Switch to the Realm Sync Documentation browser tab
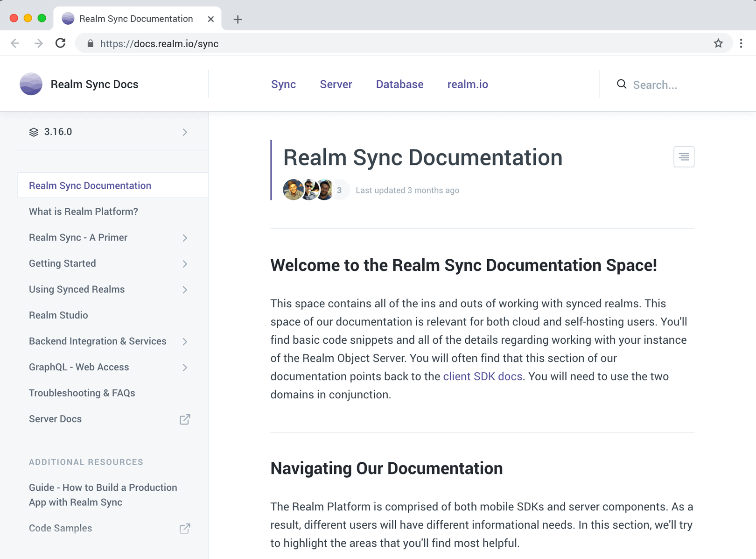The image size is (756, 559). point(138,19)
